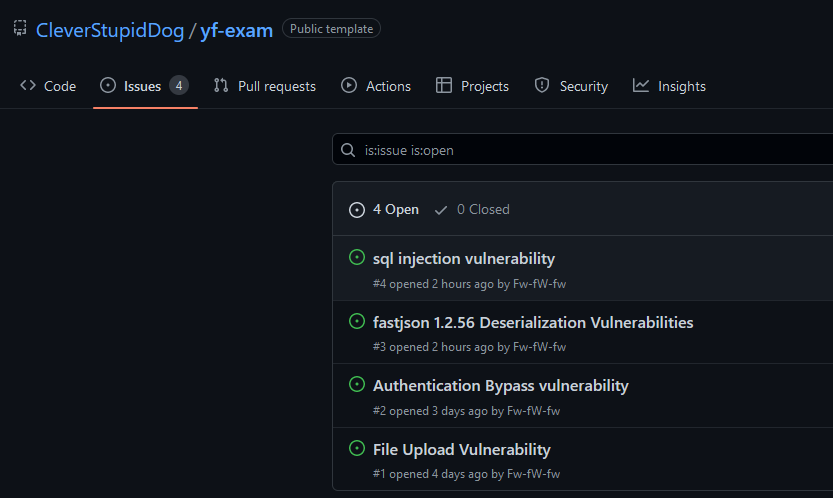Click green open icon of File Upload issue

tap(357, 448)
